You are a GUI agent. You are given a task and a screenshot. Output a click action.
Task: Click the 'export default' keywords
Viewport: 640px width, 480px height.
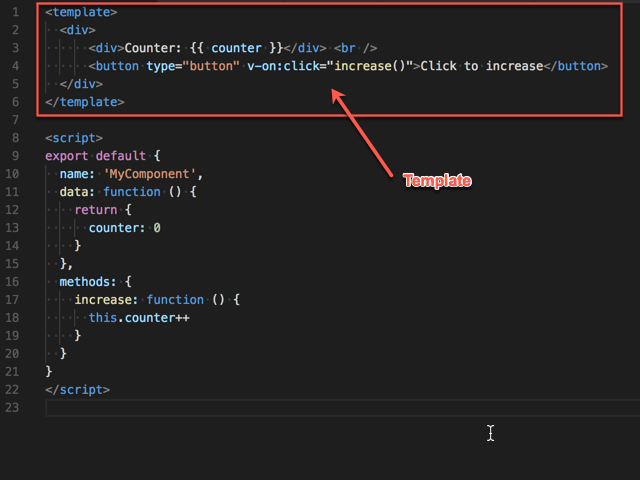point(95,156)
